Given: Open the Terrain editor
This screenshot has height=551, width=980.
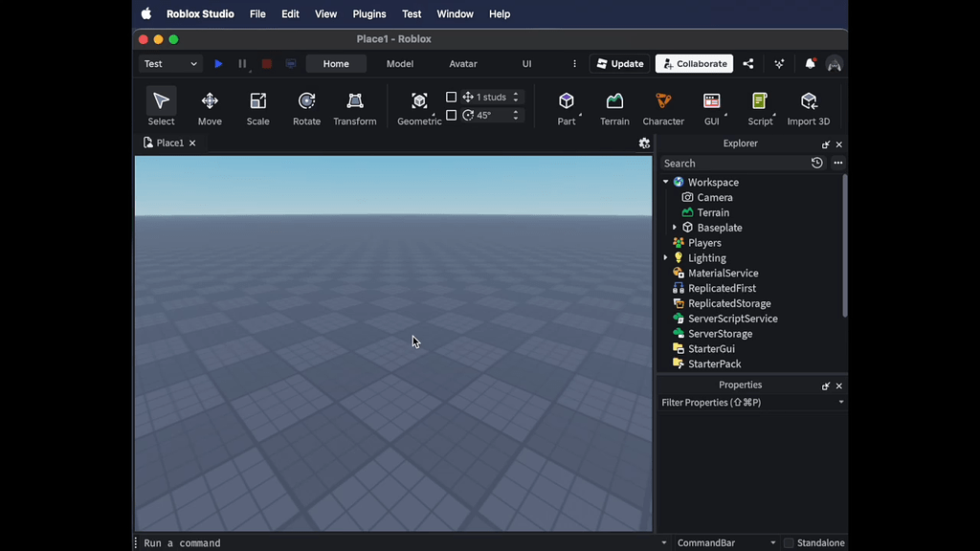Looking at the screenshot, I should click(x=613, y=105).
